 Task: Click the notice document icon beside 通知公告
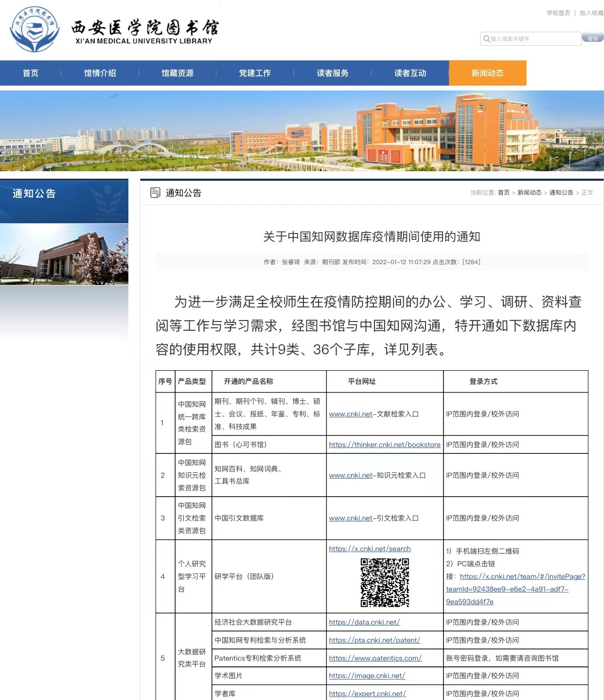coord(155,193)
